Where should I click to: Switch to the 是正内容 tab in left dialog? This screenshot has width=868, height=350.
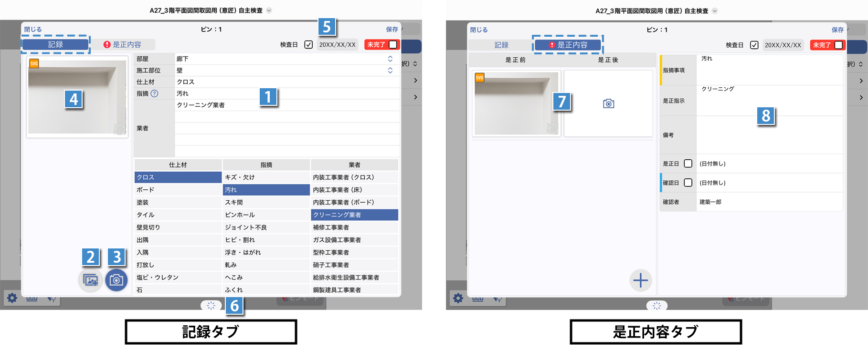(123, 44)
